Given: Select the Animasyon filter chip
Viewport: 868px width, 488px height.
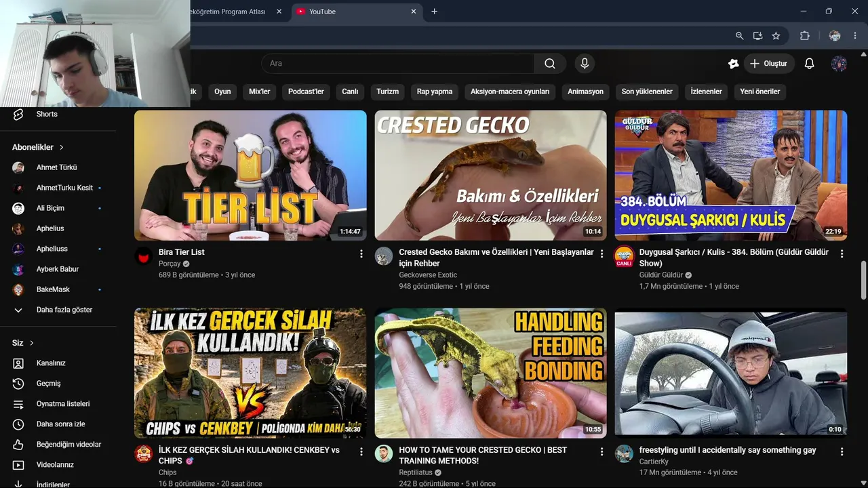Looking at the screenshot, I should pos(585,91).
